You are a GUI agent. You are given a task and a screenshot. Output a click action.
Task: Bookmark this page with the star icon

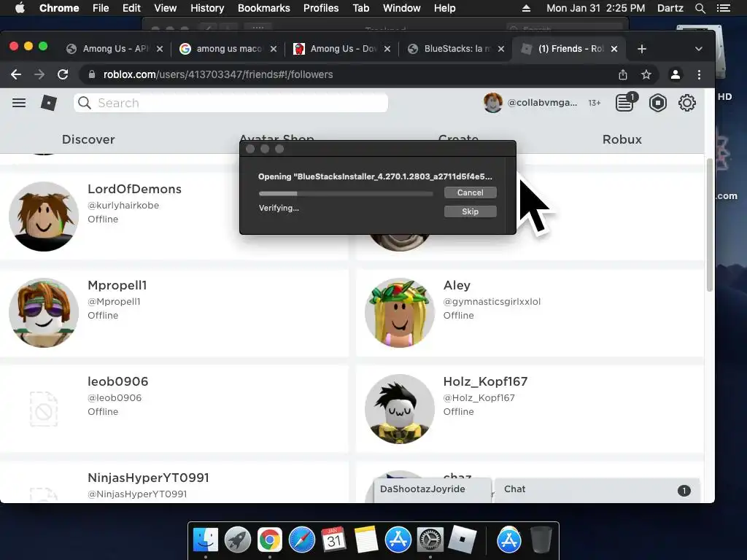[x=646, y=74]
